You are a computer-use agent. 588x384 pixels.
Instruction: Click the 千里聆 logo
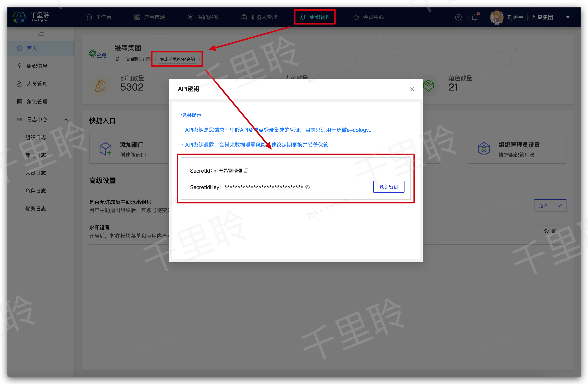[31, 17]
